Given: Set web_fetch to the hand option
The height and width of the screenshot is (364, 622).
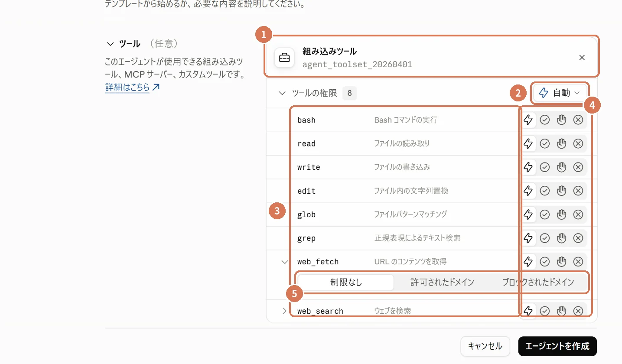Looking at the screenshot, I should click(562, 262).
